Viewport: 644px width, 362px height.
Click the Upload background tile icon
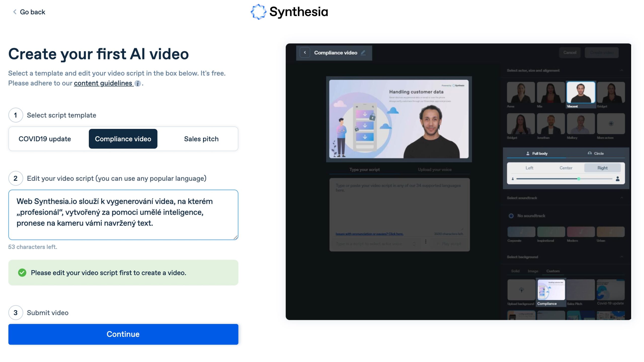(x=521, y=290)
